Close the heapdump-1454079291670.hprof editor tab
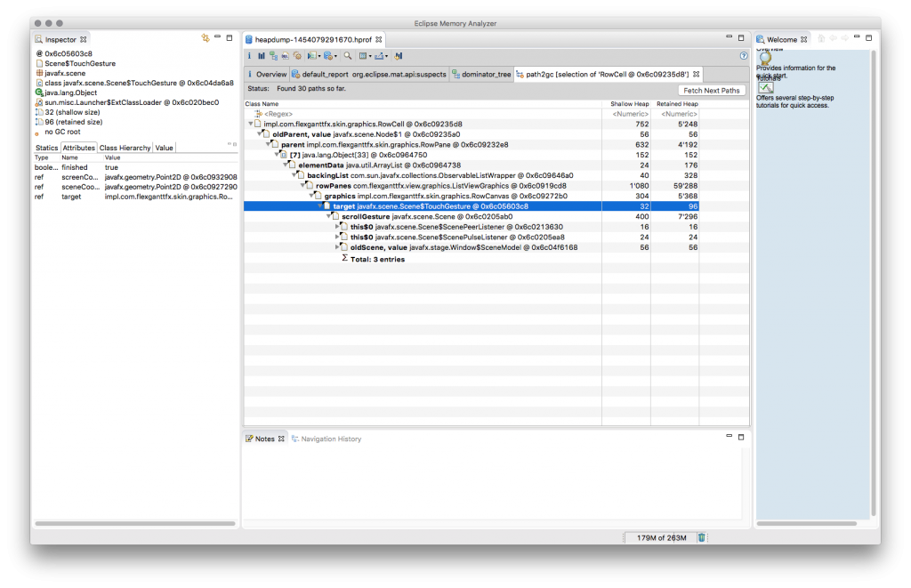Image resolution: width=911 pixels, height=588 pixels. point(379,39)
